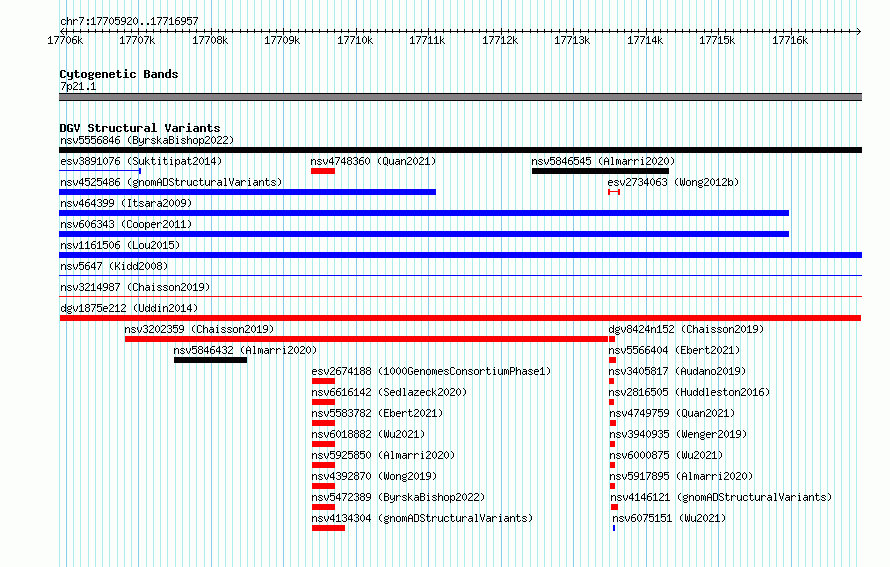Open variant dgv1875e212 (Uddin2014)
This screenshot has width=890, height=567.
[x=129, y=308]
